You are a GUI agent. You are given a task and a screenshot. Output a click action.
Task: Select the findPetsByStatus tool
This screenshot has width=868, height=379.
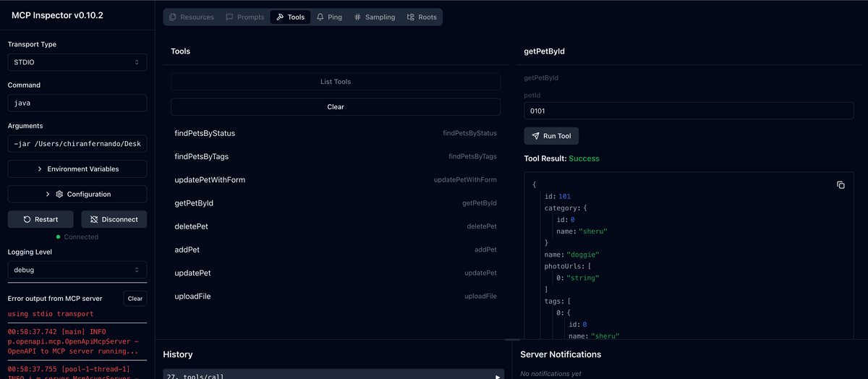pyautogui.click(x=336, y=133)
